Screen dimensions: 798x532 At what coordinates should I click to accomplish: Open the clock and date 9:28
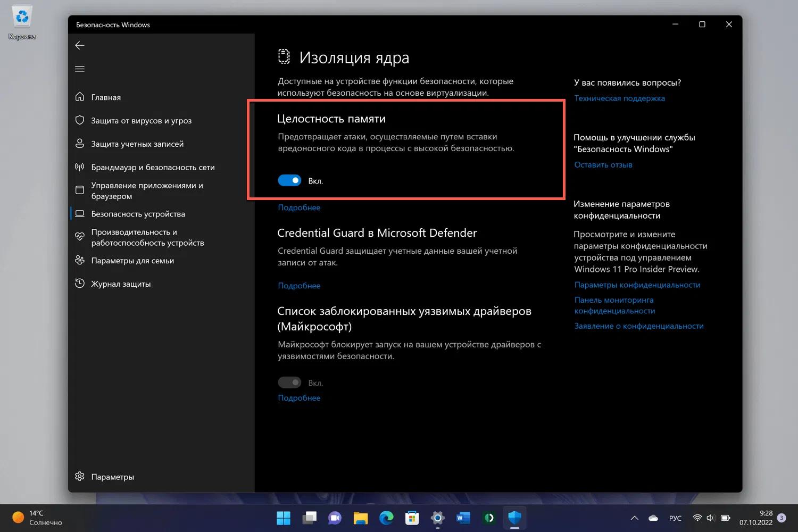point(756,518)
